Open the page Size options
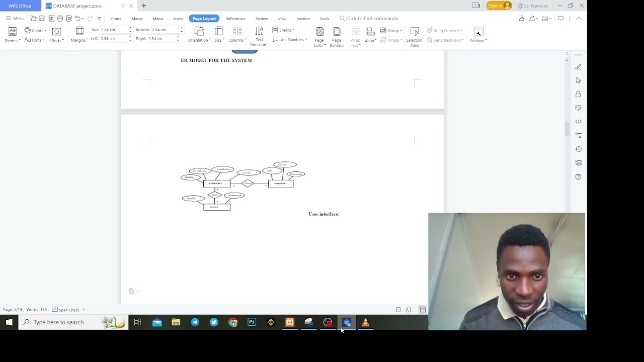This screenshot has height=362, width=644. [219, 35]
